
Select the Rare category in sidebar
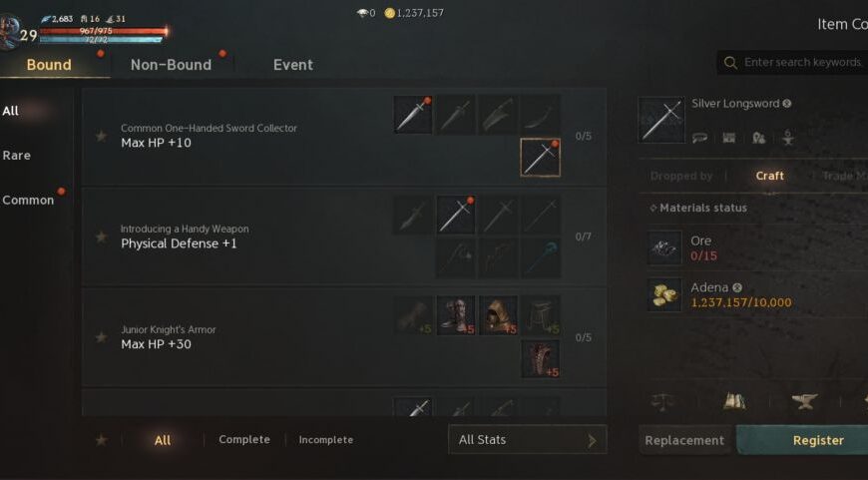17,156
